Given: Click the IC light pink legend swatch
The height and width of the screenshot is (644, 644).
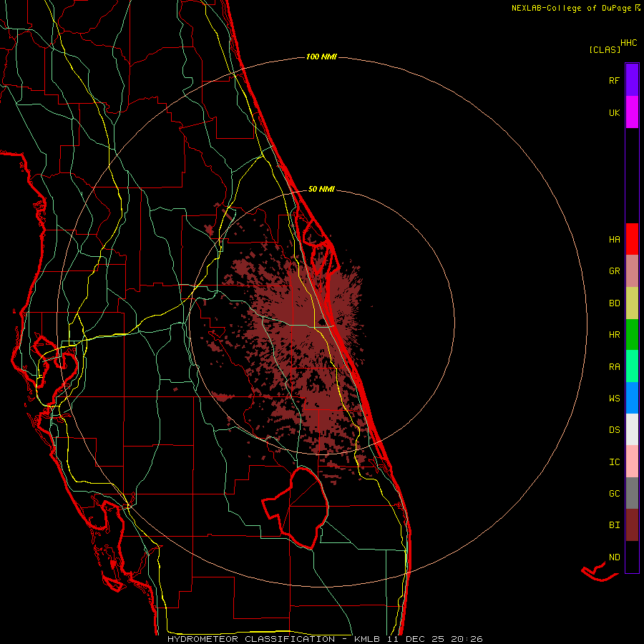Looking at the screenshot, I should click(632, 462).
